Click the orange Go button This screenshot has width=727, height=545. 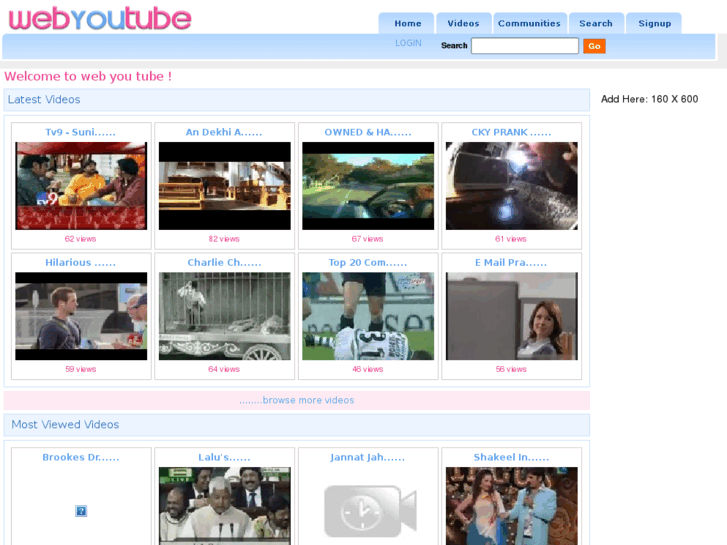pyautogui.click(x=594, y=46)
